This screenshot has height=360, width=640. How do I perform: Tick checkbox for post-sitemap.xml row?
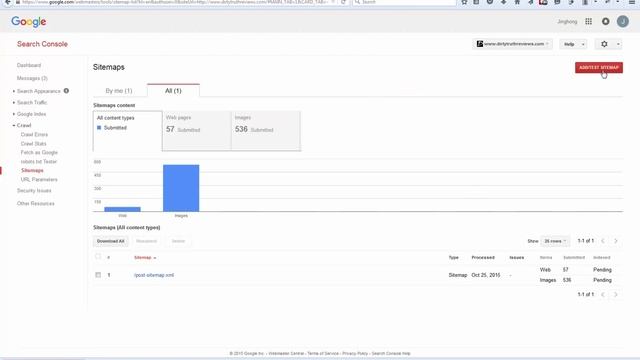click(98, 275)
